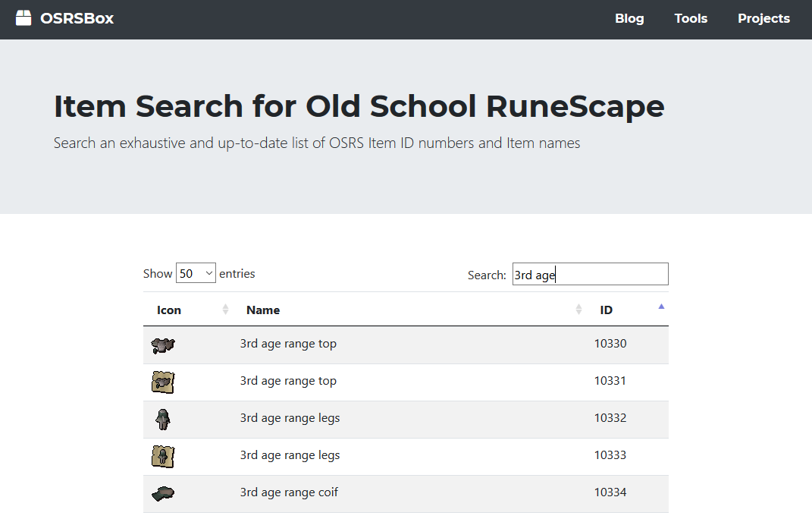
Task: Click the 3rd age range legs item icon
Action: pos(162,419)
